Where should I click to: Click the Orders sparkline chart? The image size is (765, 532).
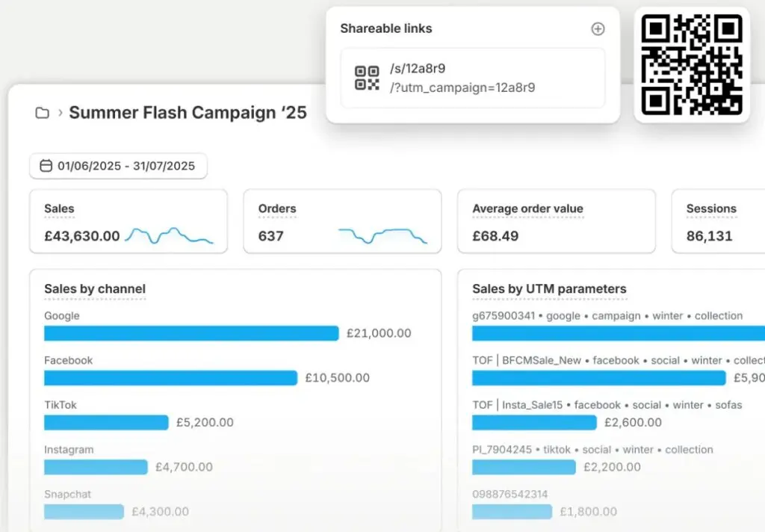click(382, 235)
